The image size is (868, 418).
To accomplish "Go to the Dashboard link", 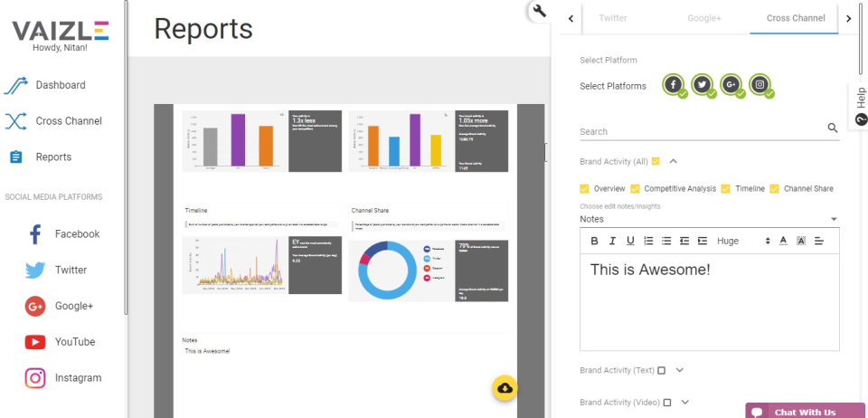I will [61, 85].
